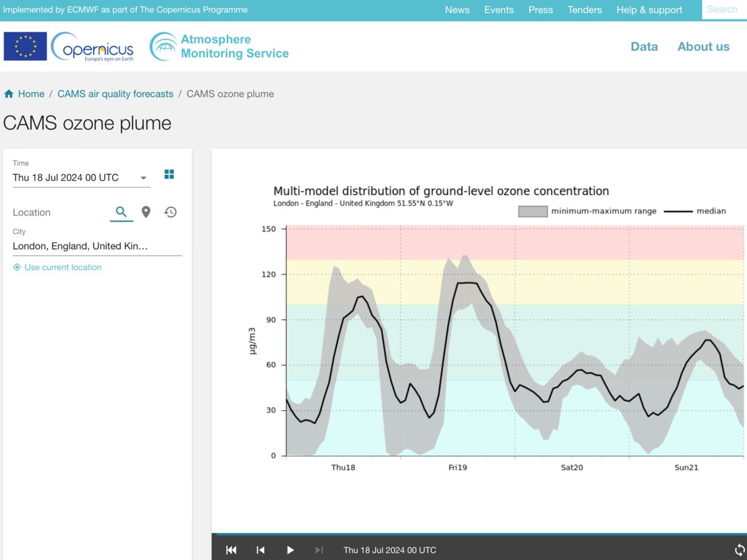
Task: Select the location search magnifier tab
Action: point(121,212)
